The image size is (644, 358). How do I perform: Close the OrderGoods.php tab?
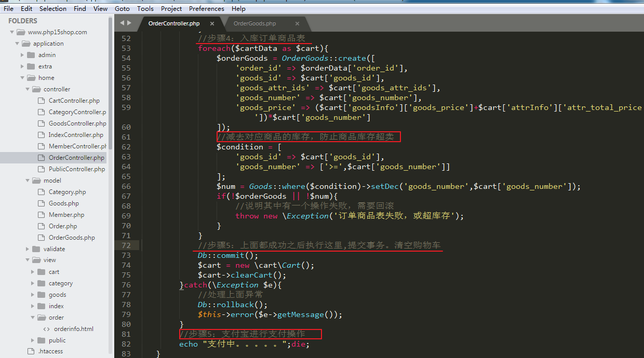[297, 24]
